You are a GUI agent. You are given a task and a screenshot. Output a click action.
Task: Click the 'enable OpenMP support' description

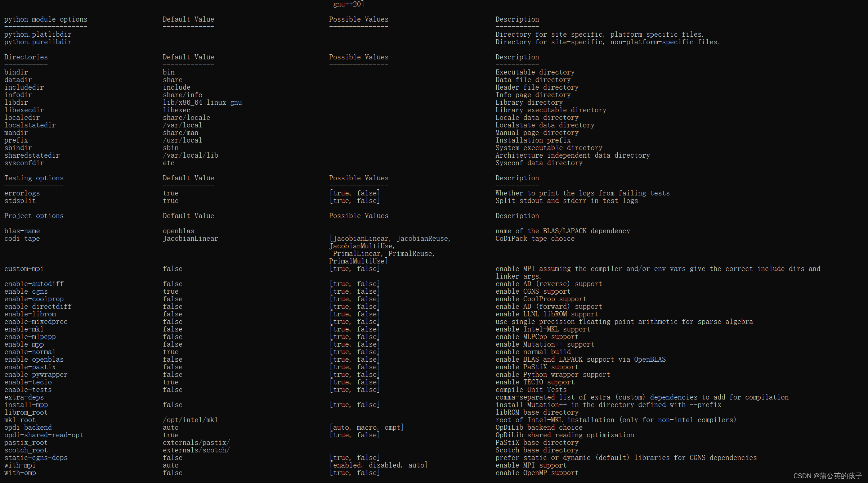[x=537, y=473]
